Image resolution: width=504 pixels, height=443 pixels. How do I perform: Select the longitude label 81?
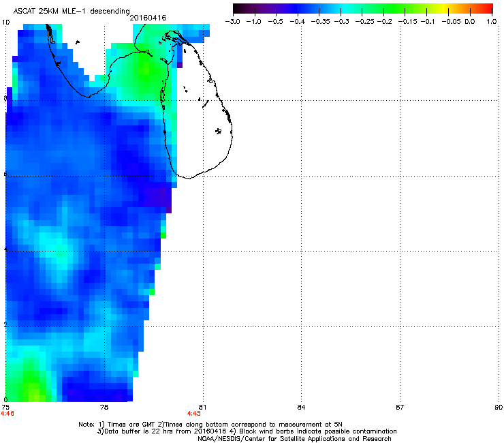pyautogui.click(x=202, y=408)
